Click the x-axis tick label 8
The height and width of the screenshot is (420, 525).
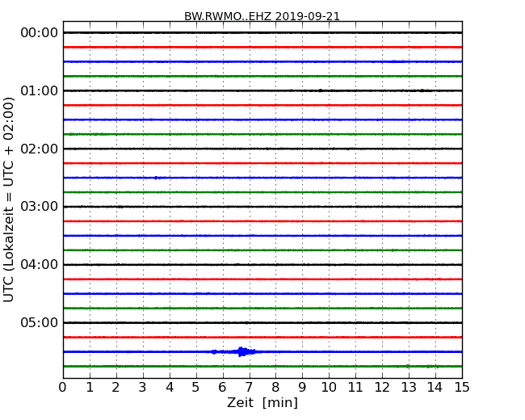coord(275,388)
